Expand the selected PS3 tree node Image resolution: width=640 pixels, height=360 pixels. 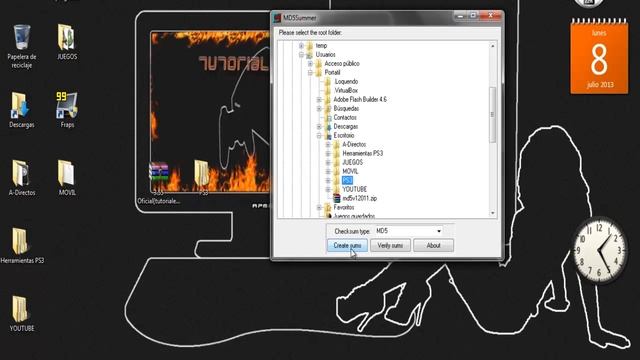(x=328, y=180)
